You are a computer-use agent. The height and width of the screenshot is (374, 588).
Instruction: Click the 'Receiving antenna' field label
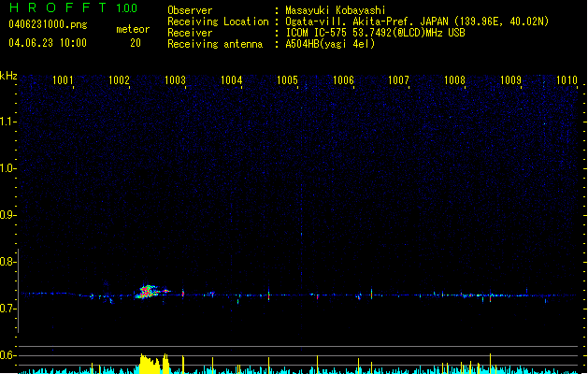coord(215,44)
